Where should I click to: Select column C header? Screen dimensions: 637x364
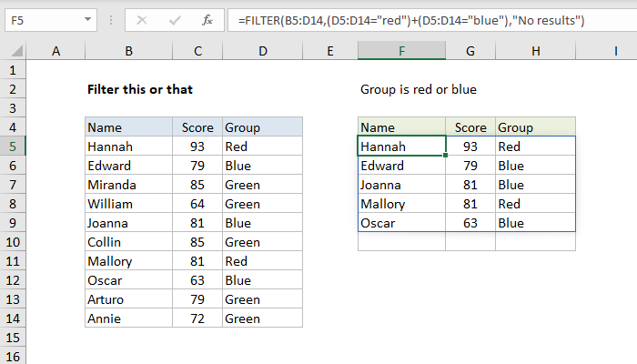point(197,51)
